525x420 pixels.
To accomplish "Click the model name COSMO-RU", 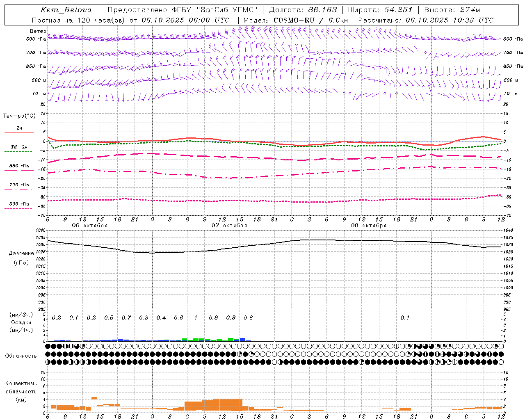I will point(292,20).
